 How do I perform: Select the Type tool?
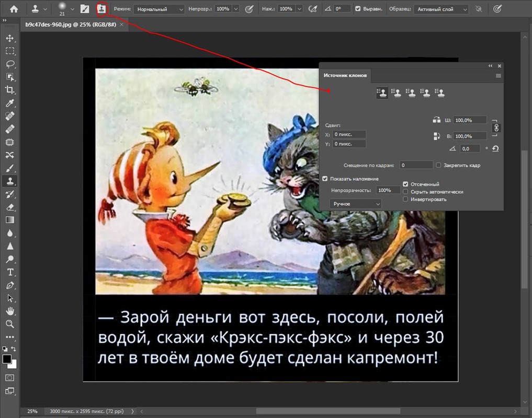(x=10, y=272)
